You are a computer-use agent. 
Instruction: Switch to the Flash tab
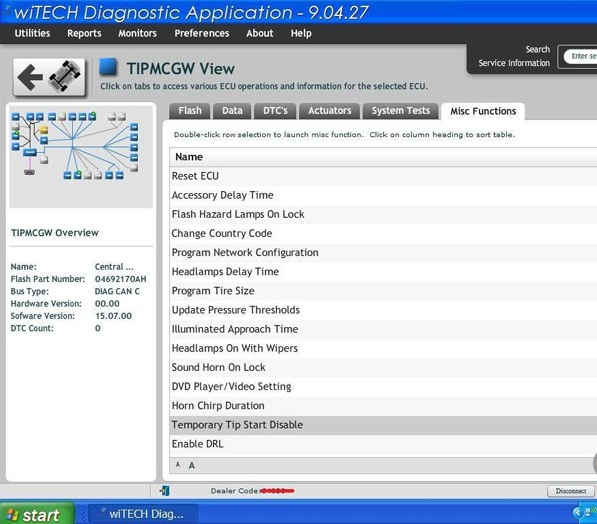pos(190,111)
